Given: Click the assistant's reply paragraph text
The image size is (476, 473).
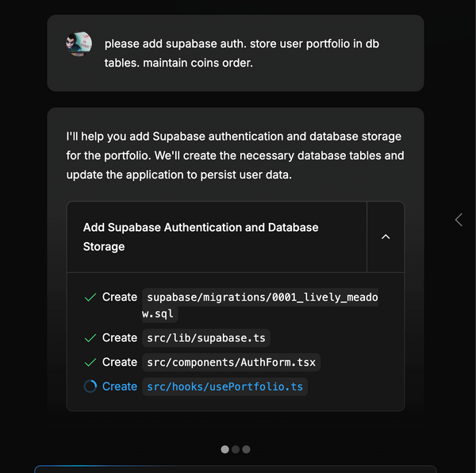Looking at the screenshot, I should (x=235, y=156).
